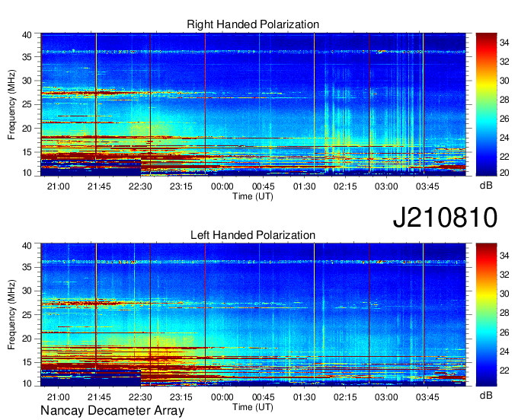Screen dimensions: 518x420
Task: Click the 40 frequency tick on Left Handed plot
Action: 27,245
